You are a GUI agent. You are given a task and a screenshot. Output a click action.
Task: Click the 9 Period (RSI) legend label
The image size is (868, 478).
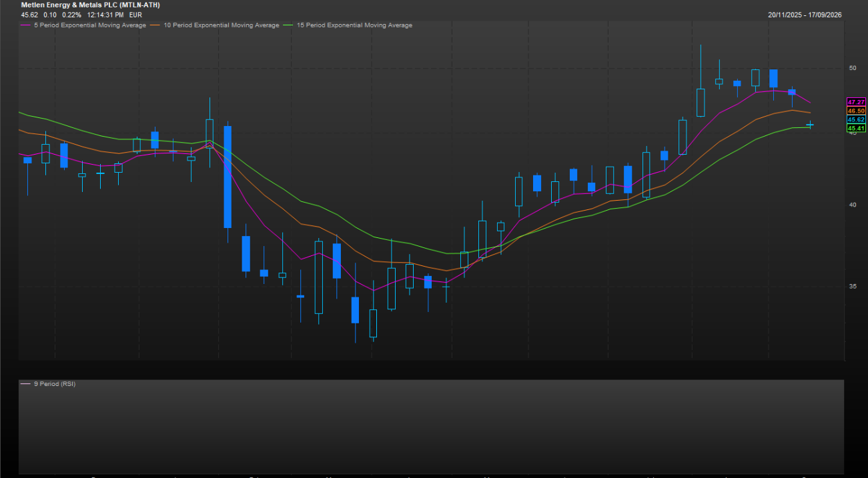[x=55, y=384]
